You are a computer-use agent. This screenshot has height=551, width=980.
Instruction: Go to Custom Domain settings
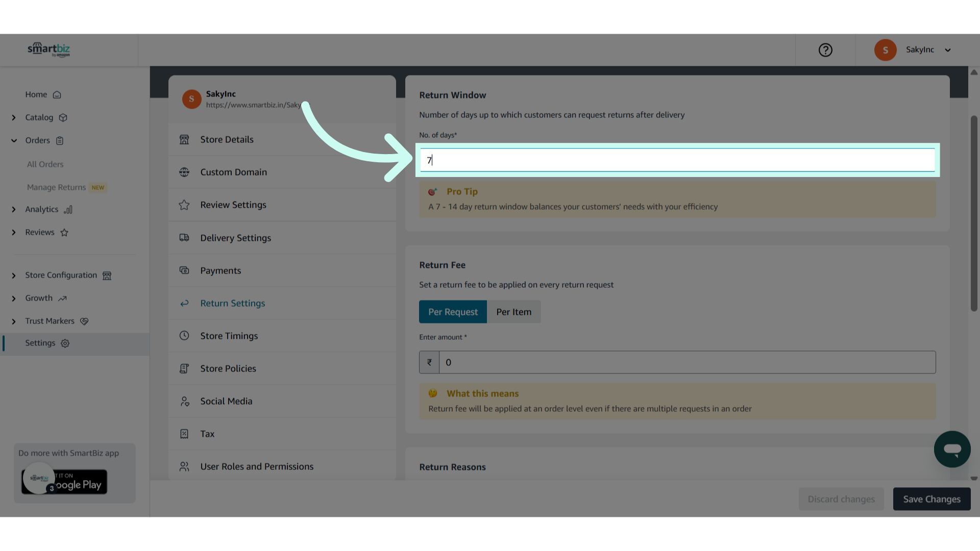(282, 172)
